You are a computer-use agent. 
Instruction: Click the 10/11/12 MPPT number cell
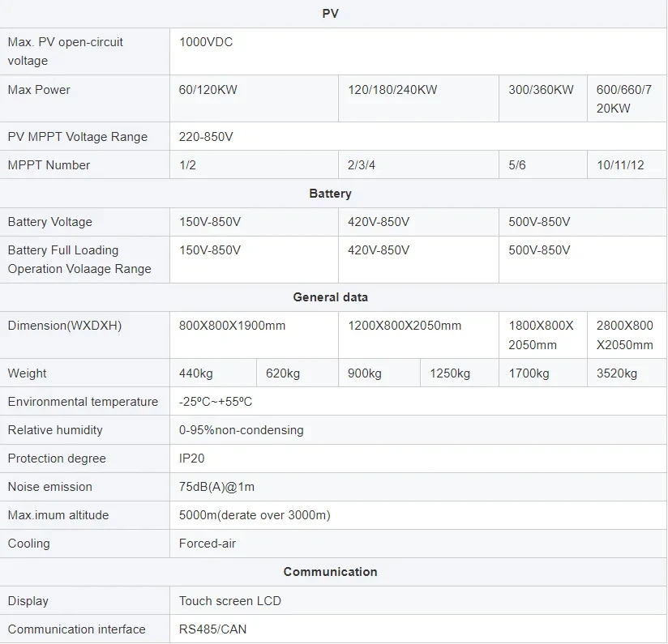tap(620, 165)
